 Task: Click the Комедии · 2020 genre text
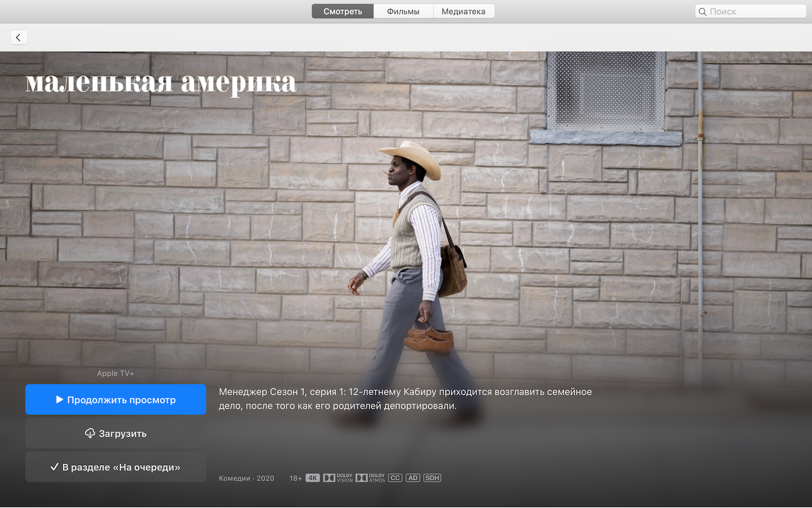click(x=246, y=478)
